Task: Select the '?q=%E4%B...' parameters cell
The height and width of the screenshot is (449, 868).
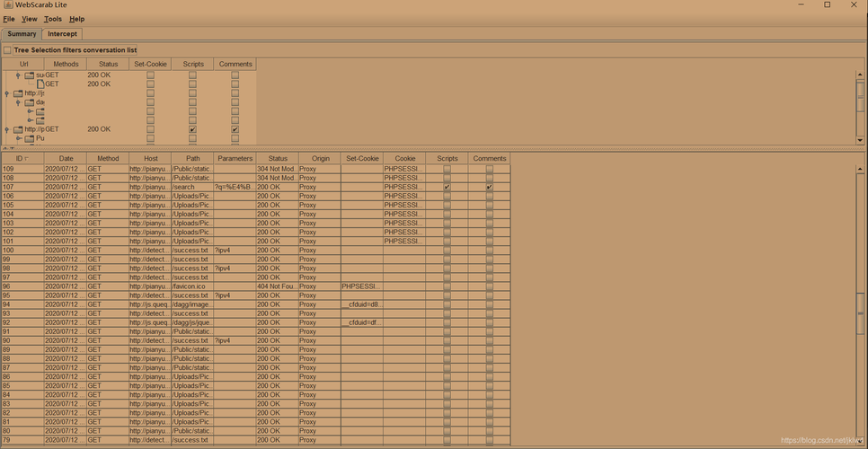Action: [235, 187]
